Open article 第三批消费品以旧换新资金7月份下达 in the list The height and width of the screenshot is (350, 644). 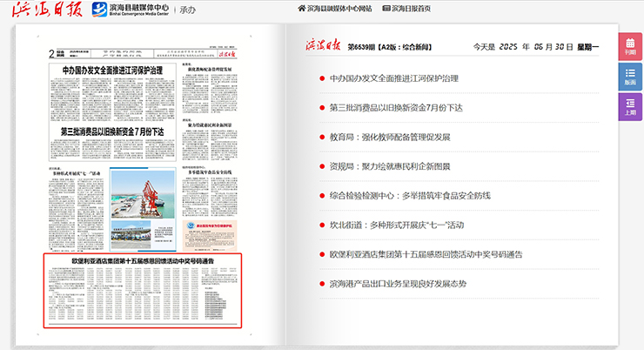396,108
